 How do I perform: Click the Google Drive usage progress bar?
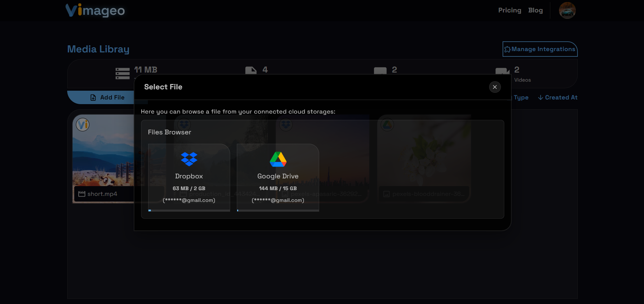click(x=278, y=211)
